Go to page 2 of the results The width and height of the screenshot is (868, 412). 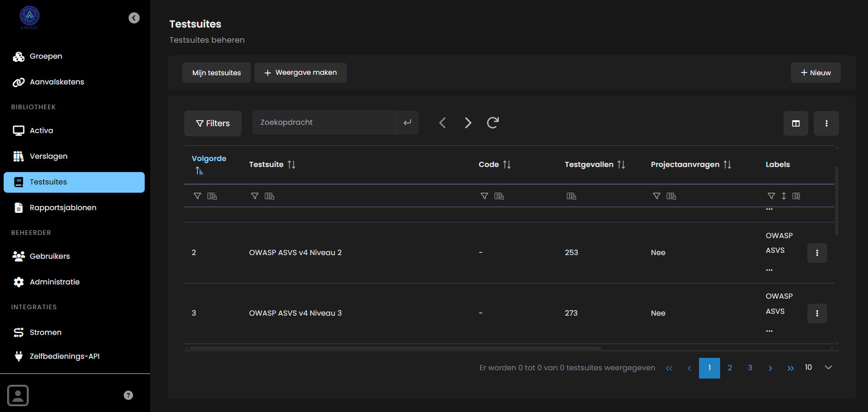click(729, 367)
